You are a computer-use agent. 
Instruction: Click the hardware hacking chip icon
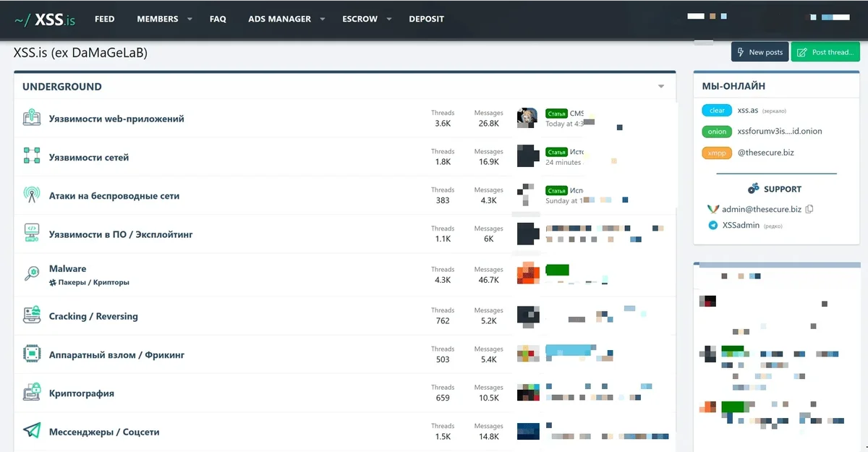[x=32, y=354]
